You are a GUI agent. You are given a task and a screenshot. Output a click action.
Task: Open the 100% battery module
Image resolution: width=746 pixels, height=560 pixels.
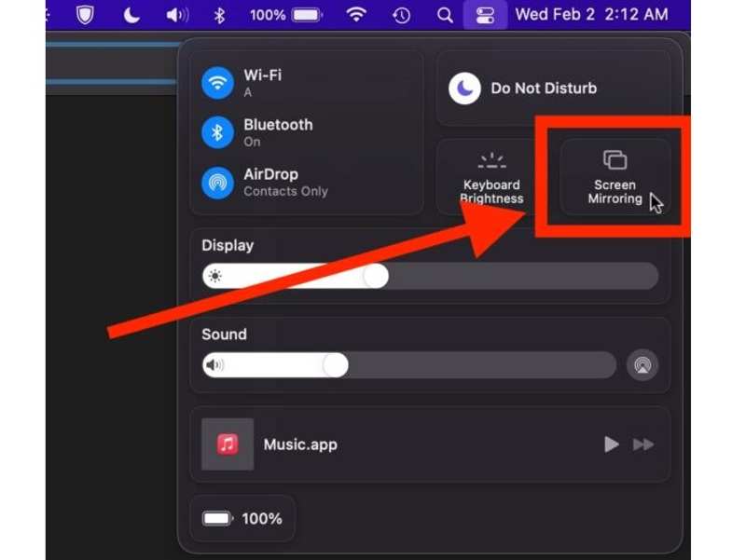click(x=242, y=518)
